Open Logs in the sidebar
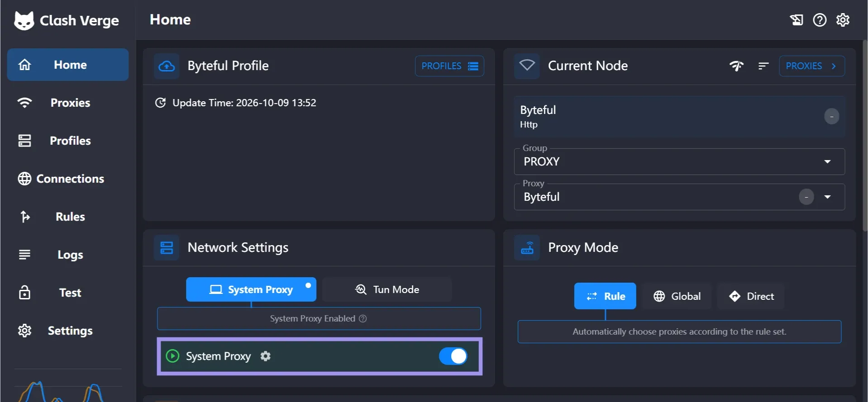This screenshot has width=868, height=402. click(68, 255)
